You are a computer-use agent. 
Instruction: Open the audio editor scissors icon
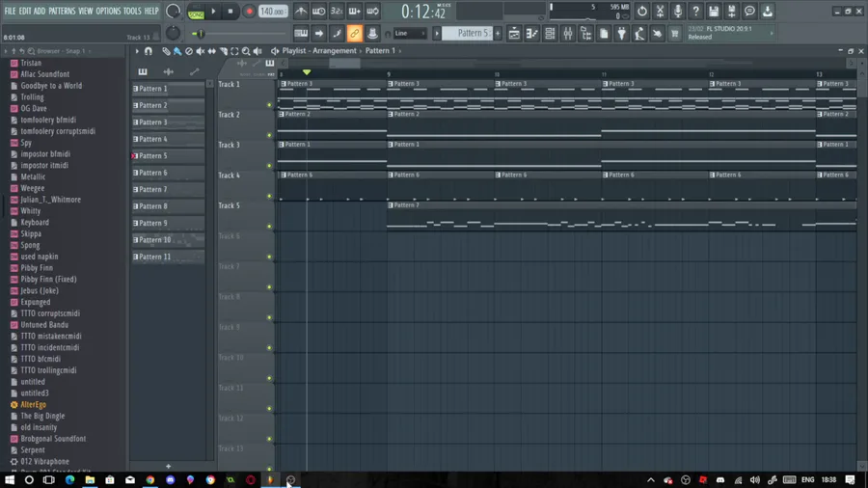660,11
